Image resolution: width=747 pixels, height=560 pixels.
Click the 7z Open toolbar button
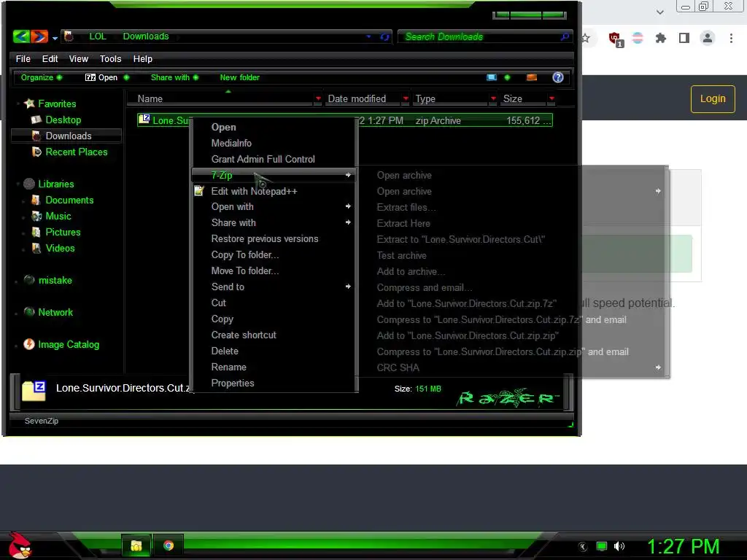point(101,77)
